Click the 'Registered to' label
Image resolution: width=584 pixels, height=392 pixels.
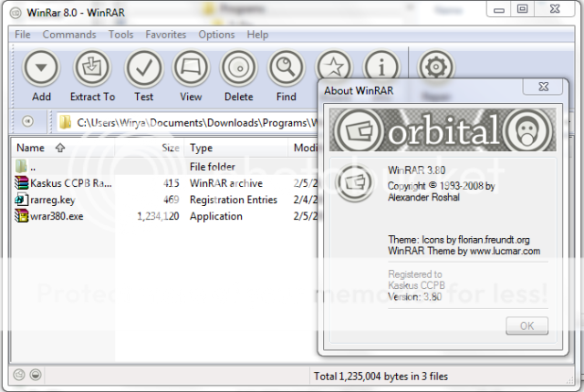pyautogui.click(x=415, y=274)
